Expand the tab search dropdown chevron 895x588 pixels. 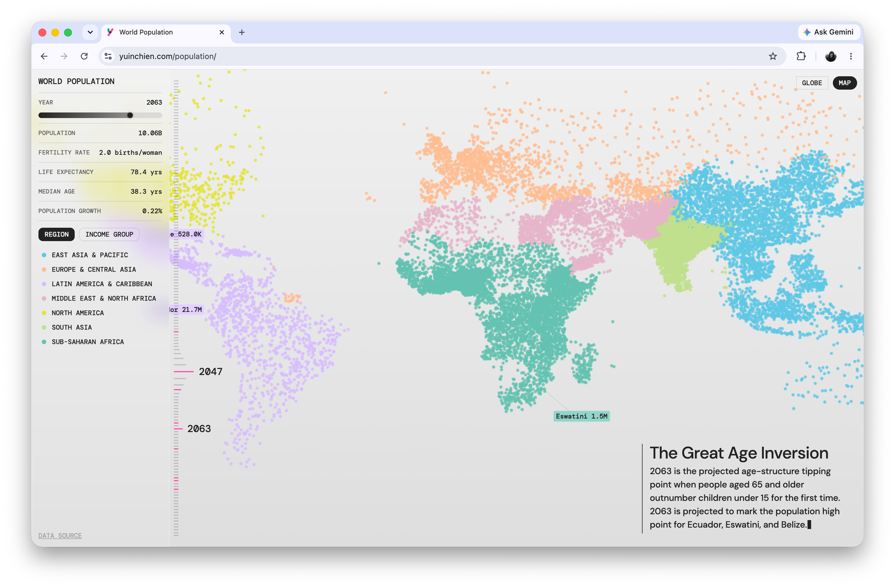tap(90, 32)
